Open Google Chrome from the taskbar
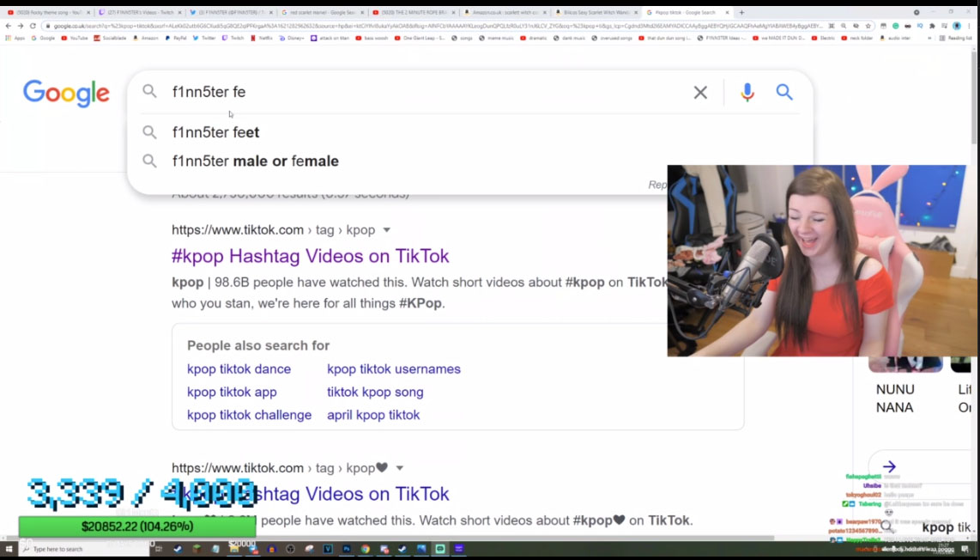 pyautogui.click(x=365, y=549)
